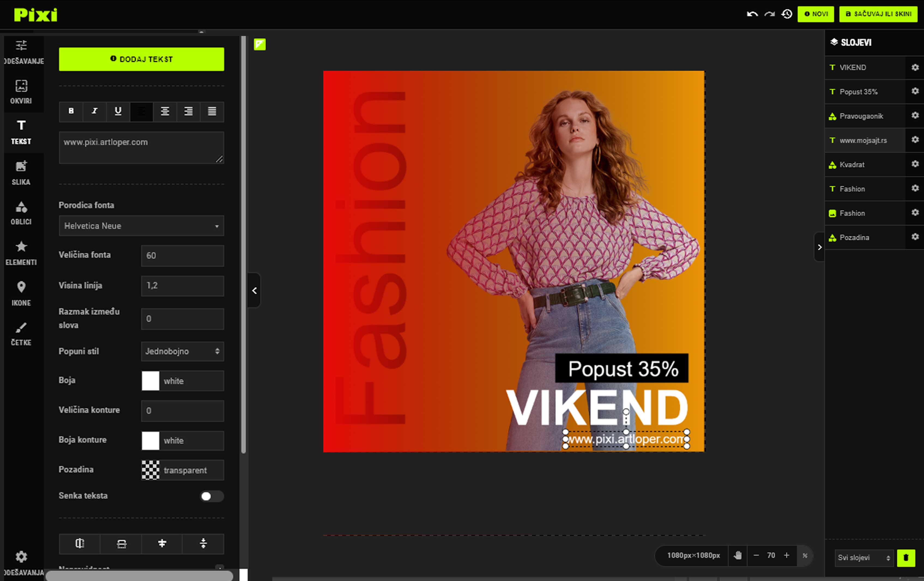This screenshot has height=581, width=924.
Task: Click the Dodaj tekst button
Action: (141, 59)
